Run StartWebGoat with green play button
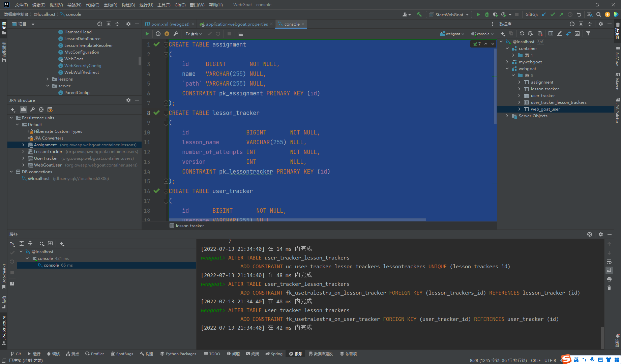The width and height of the screenshot is (621, 364). pyautogui.click(x=478, y=14)
